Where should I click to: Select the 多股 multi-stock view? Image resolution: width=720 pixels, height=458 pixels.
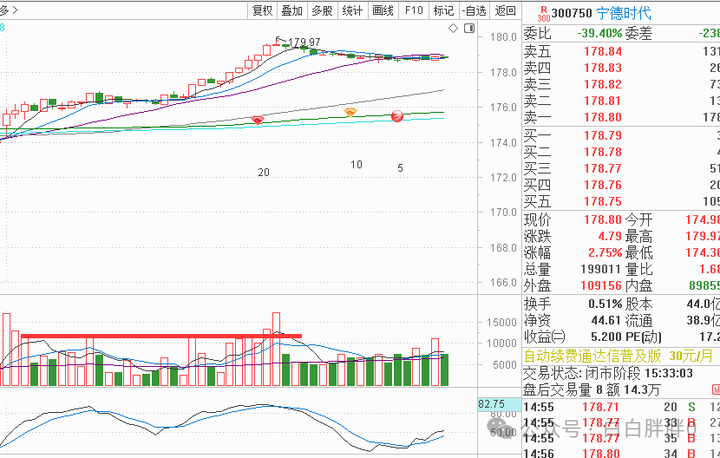[322, 11]
